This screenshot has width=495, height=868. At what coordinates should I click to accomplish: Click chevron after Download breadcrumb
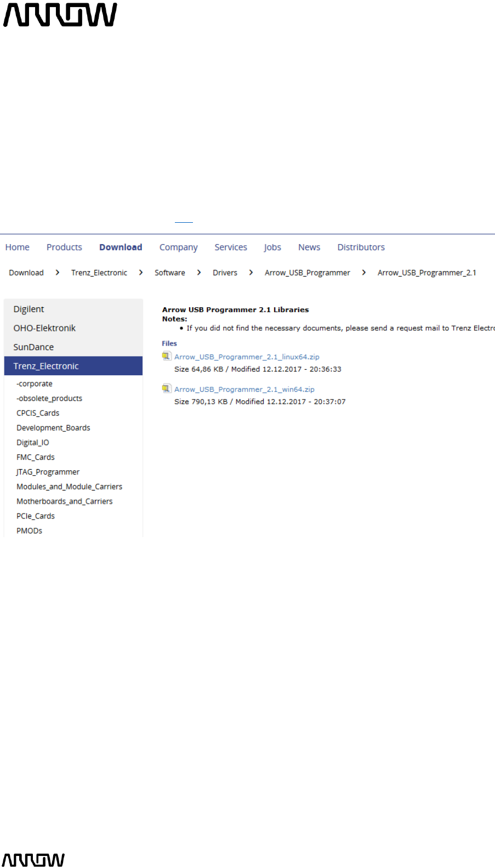coord(58,273)
